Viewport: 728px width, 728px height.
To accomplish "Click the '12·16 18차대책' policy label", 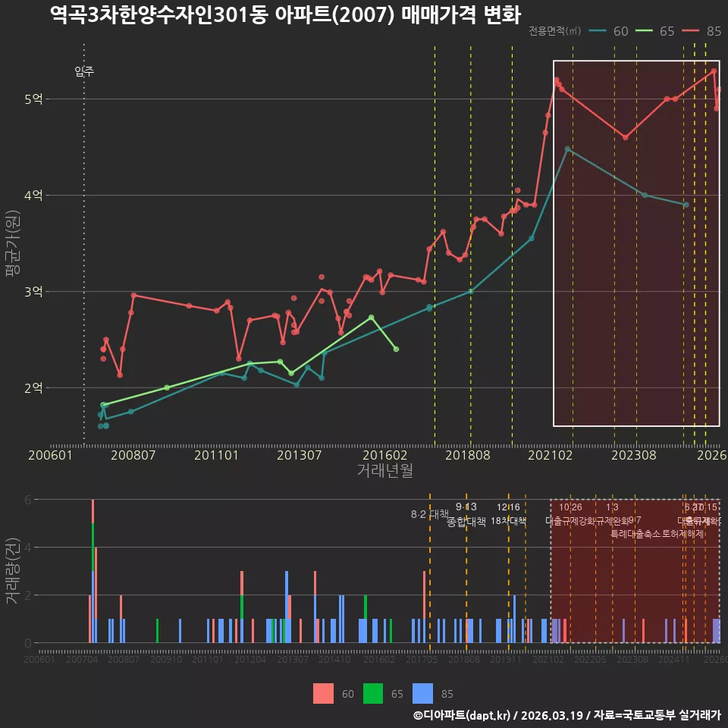I will pyautogui.click(x=508, y=514).
